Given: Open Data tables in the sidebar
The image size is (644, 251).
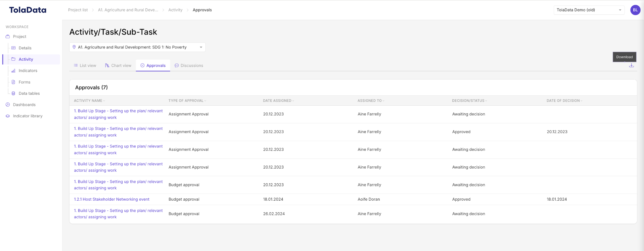Looking at the screenshot, I should point(29,93).
